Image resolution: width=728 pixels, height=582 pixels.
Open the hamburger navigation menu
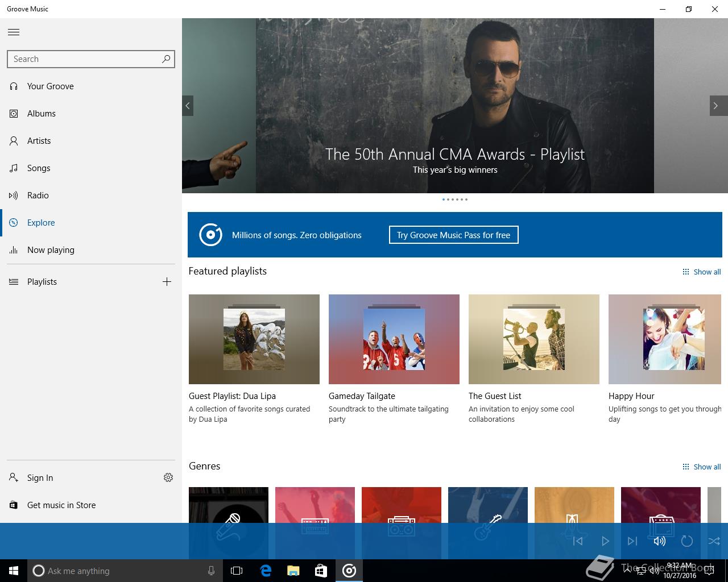(14, 32)
